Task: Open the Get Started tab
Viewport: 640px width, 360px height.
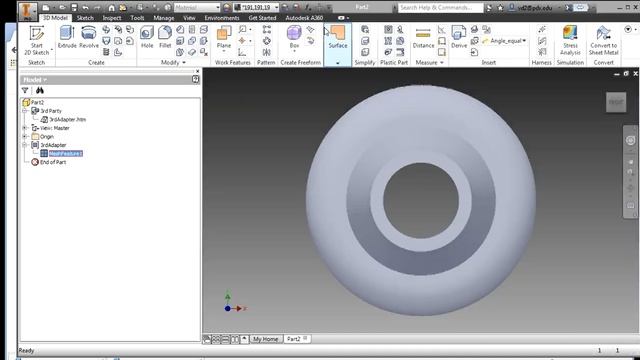Action: 262,18
